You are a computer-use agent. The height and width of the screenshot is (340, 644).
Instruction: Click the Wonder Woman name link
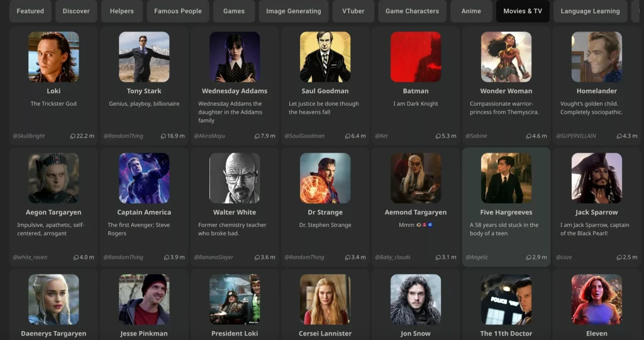pyautogui.click(x=506, y=91)
